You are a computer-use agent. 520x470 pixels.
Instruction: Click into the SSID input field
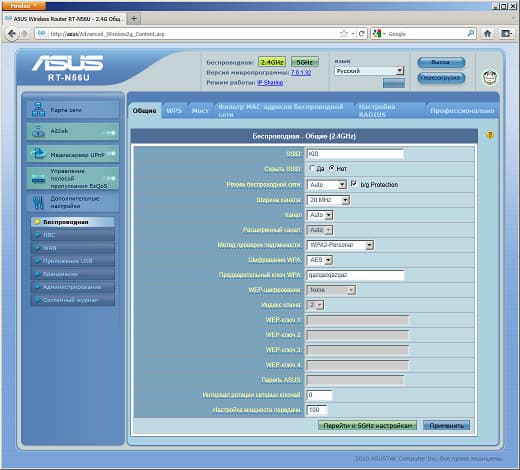355,154
